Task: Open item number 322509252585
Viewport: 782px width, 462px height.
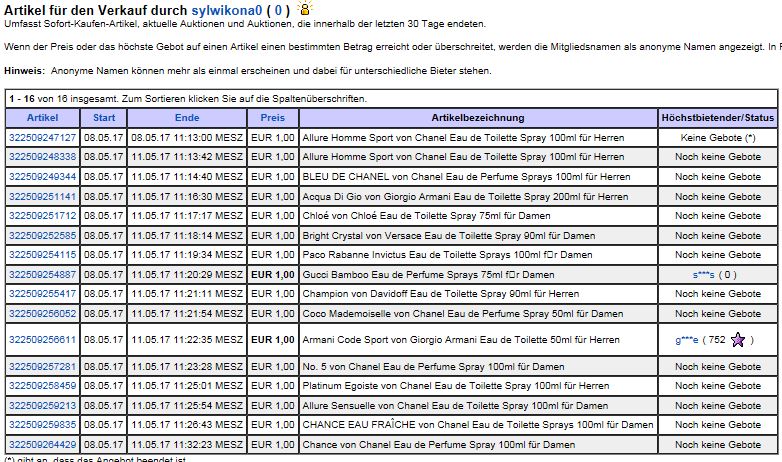Action: coord(42,235)
